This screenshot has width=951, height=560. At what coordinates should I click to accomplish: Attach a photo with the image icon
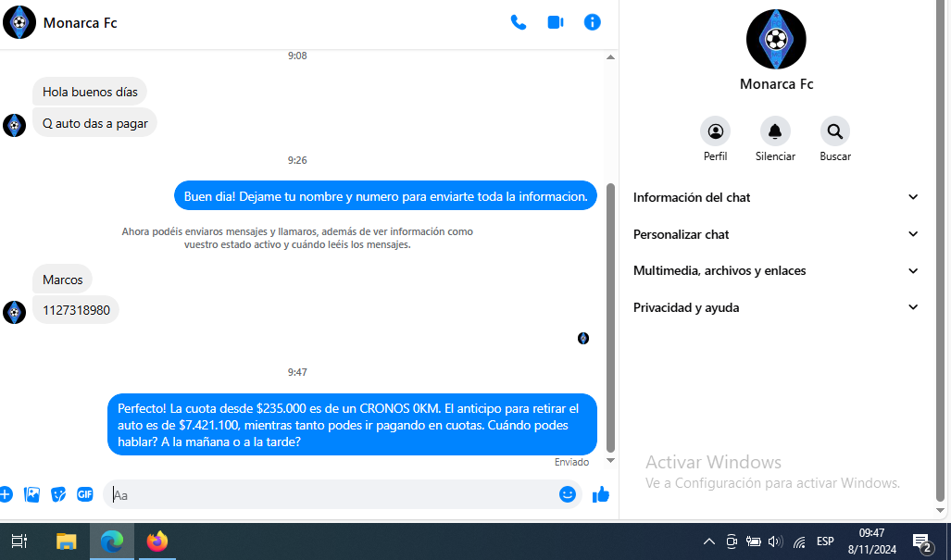coord(31,494)
